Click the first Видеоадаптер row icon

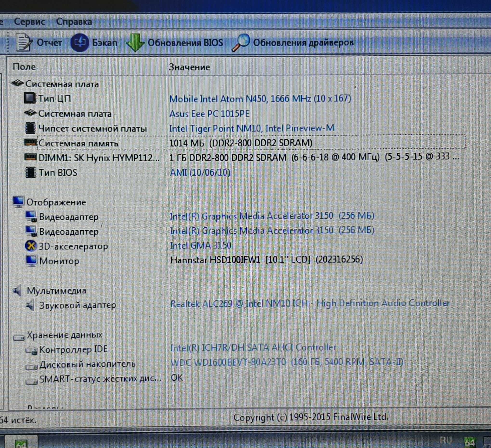click(x=31, y=217)
